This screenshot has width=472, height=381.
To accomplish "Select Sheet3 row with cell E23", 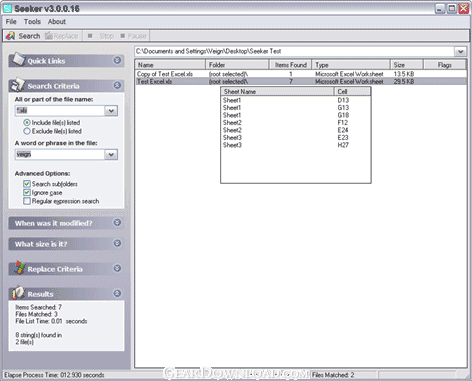I will point(296,138).
